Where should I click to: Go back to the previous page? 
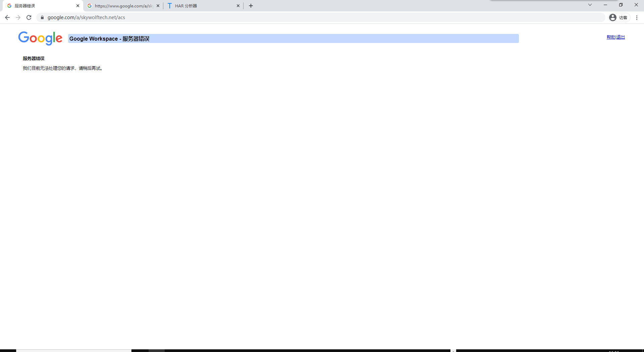(7, 17)
